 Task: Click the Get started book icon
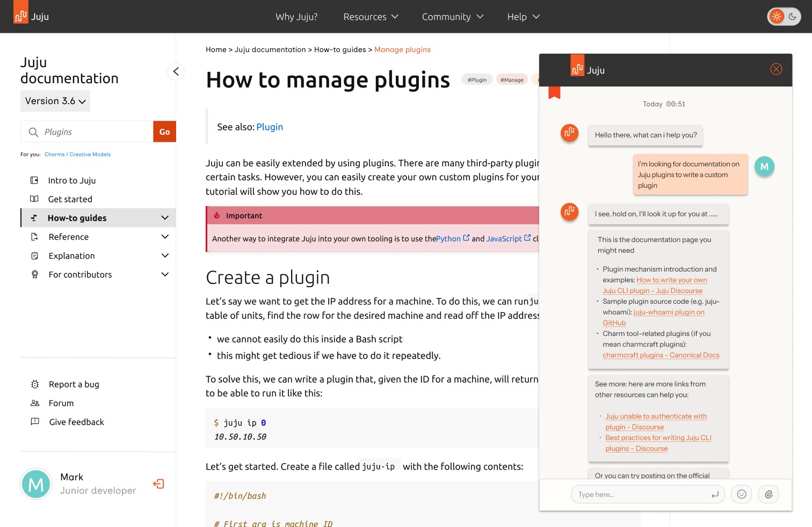[x=34, y=199]
